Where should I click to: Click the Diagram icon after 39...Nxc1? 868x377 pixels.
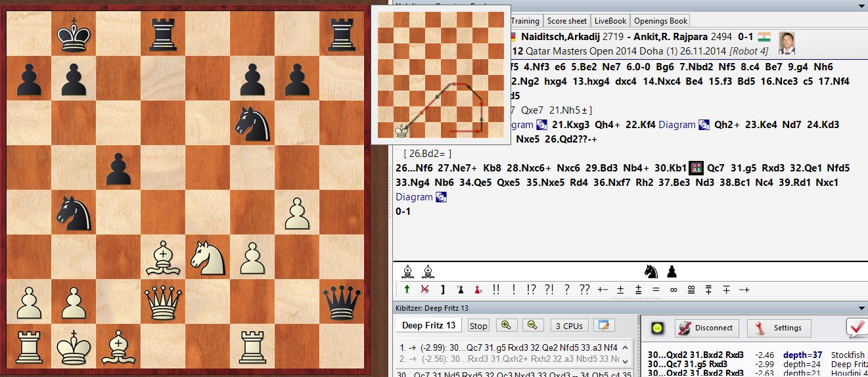441,197
